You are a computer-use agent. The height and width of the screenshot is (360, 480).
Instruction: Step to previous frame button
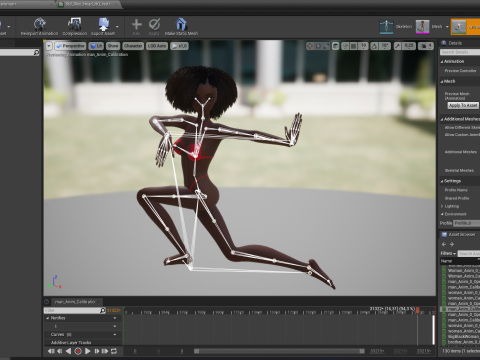point(60,351)
